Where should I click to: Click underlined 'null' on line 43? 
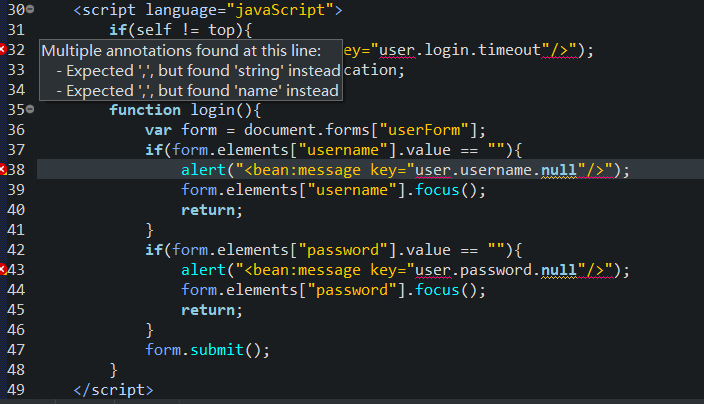click(x=559, y=270)
